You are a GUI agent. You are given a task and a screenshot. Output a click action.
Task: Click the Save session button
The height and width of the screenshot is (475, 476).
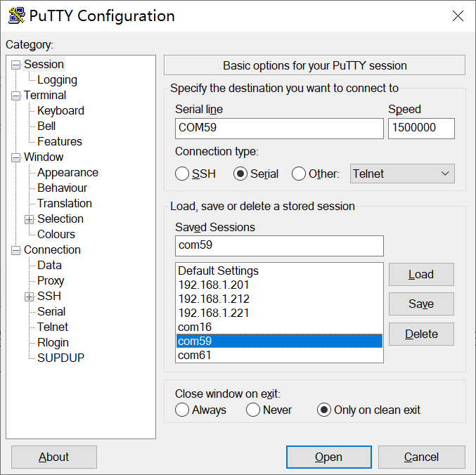pos(421,304)
